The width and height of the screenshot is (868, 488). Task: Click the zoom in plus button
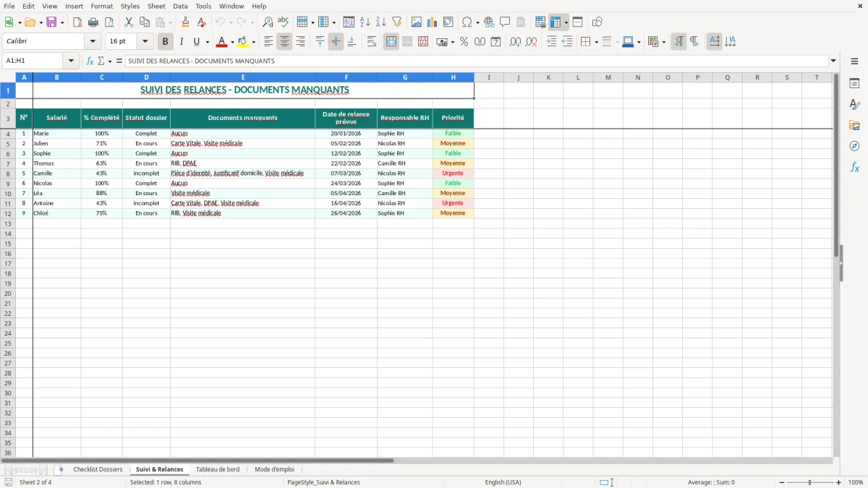point(839,482)
